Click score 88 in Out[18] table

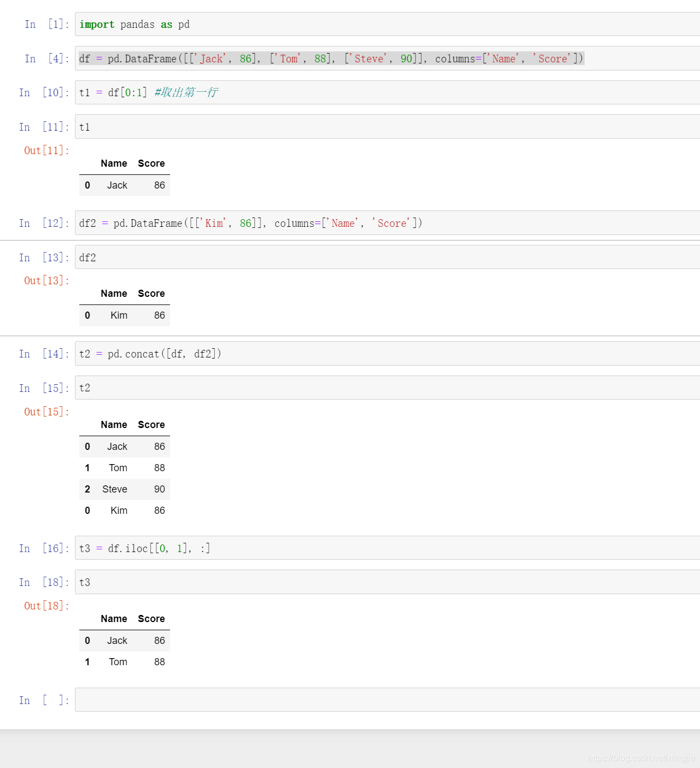coord(159,662)
